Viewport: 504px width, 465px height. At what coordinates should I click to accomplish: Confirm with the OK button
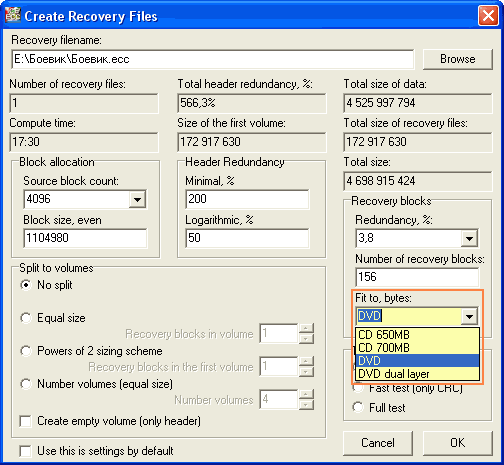tap(458, 443)
